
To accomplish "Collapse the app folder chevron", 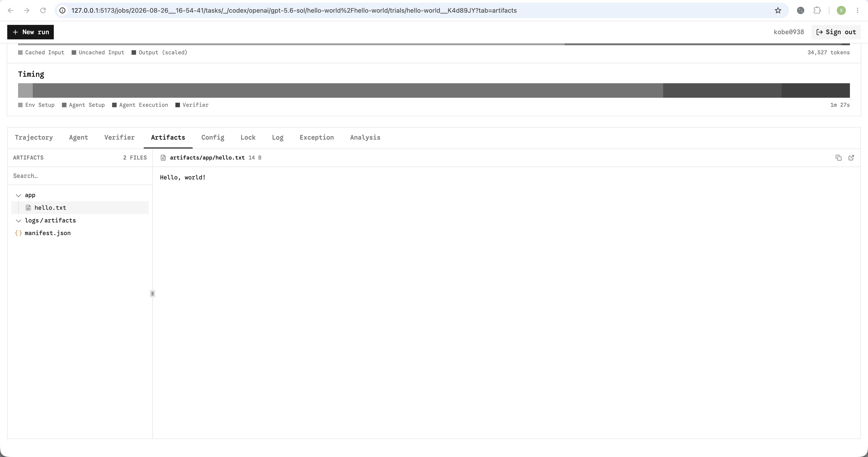I will (x=19, y=195).
